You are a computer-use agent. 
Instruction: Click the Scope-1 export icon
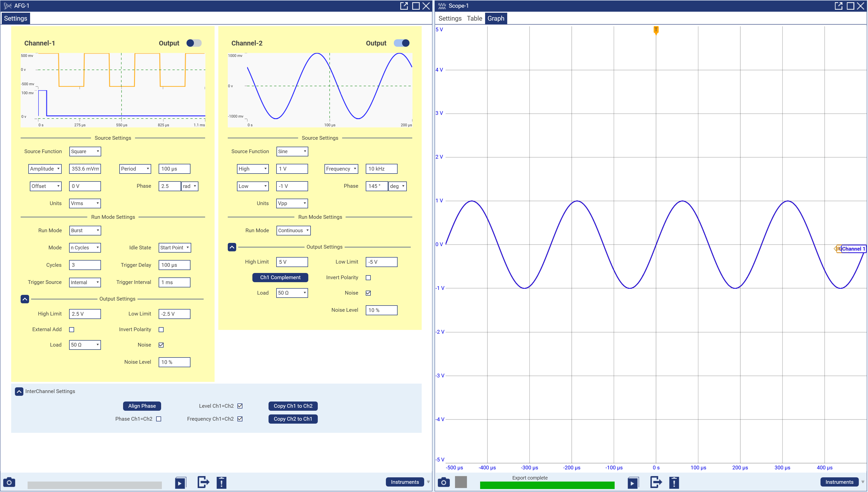pos(656,482)
